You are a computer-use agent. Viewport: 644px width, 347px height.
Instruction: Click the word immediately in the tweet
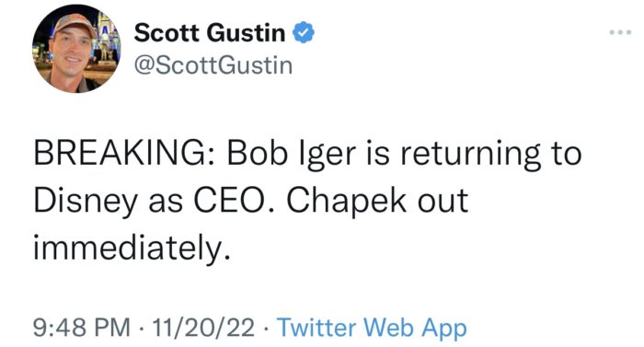coord(132,249)
